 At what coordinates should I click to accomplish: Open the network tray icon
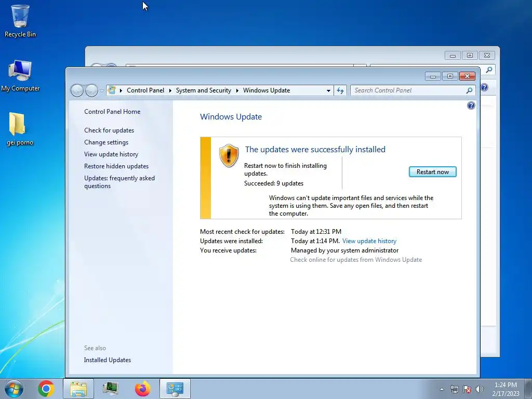click(454, 389)
